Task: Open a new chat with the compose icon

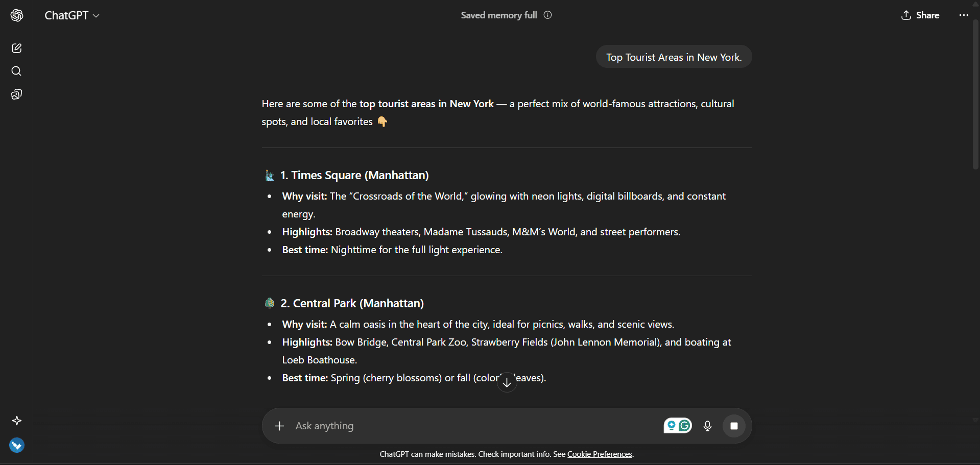Action: pyautogui.click(x=16, y=47)
